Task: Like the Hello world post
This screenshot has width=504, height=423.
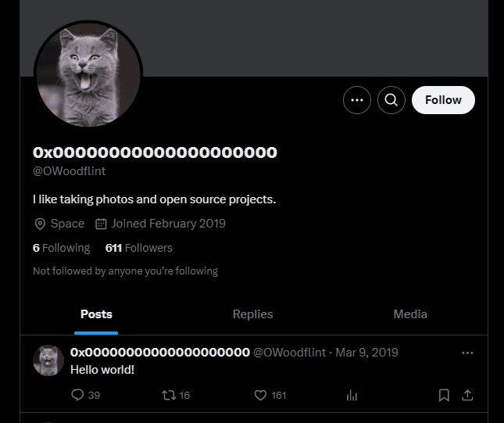Action: tap(261, 396)
